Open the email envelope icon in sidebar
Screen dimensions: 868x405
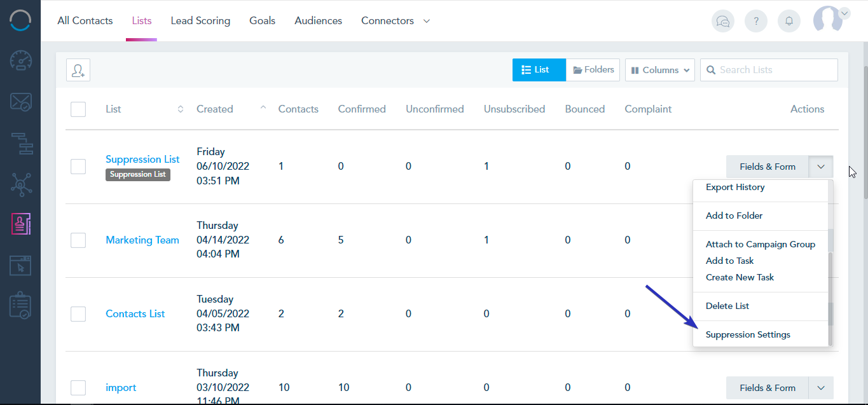[x=20, y=102]
